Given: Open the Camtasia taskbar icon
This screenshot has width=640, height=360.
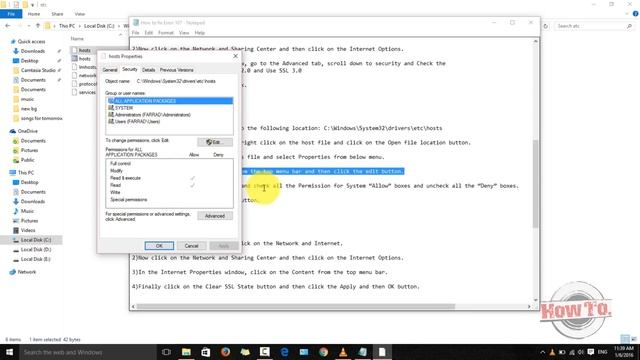Looking at the screenshot, I should click(264, 352).
